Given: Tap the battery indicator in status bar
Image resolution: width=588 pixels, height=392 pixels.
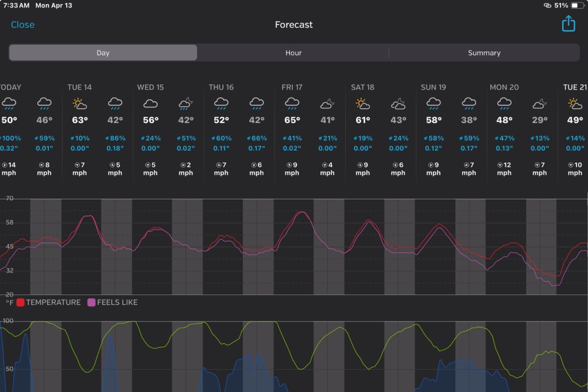Looking at the screenshot, I should point(575,5).
